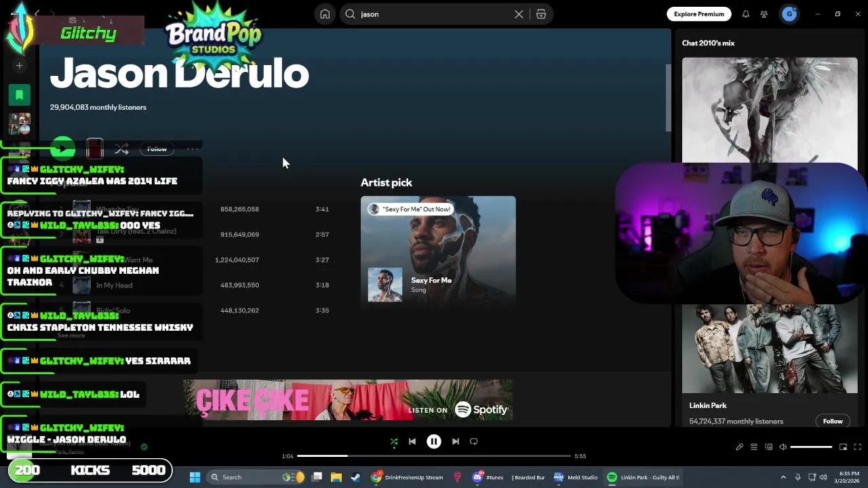Adjust the Spotify volume slider

point(811,447)
